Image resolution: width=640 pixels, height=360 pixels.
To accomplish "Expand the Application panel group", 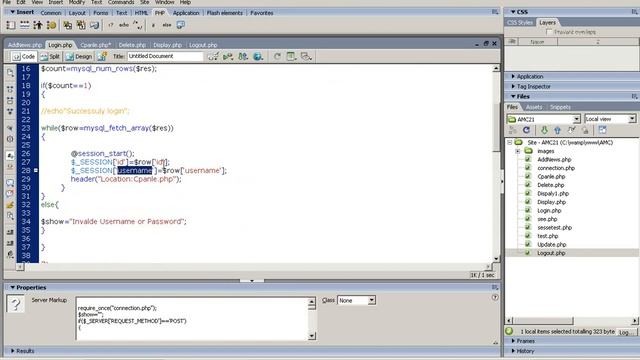I will [513, 76].
